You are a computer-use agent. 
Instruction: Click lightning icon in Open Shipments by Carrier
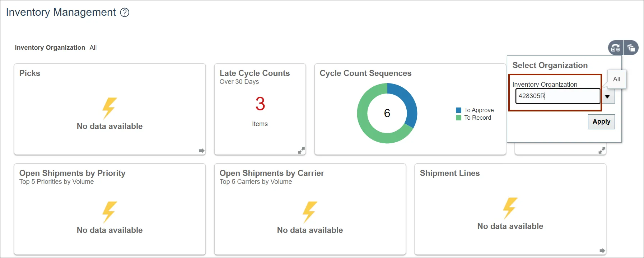click(x=309, y=212)
